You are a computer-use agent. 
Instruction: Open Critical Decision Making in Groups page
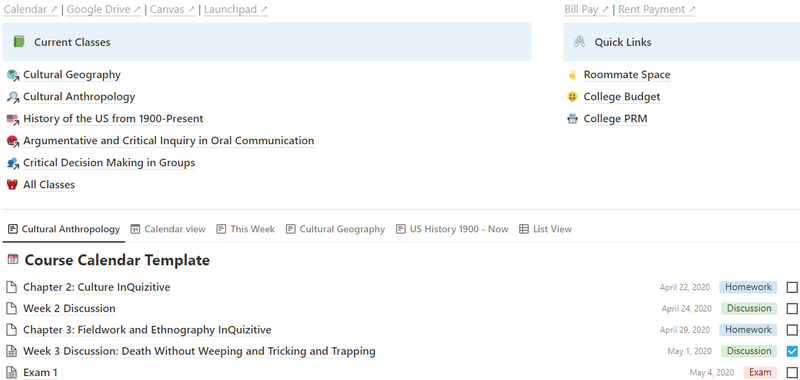coord(109,163)
